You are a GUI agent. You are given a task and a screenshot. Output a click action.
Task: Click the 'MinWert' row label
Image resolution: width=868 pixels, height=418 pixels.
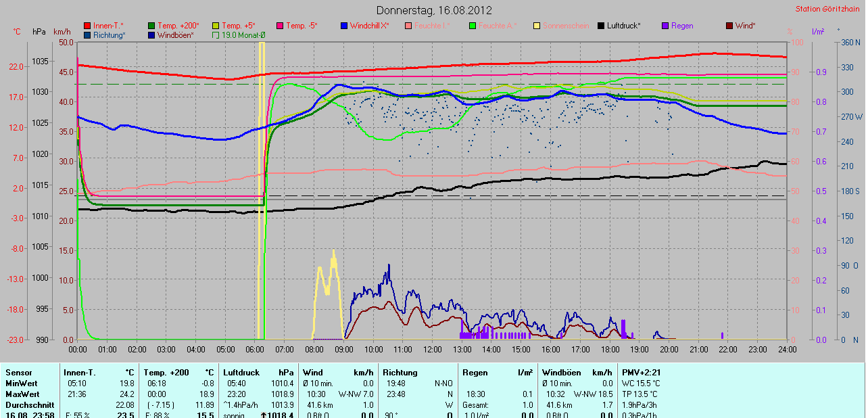(20, 384)
